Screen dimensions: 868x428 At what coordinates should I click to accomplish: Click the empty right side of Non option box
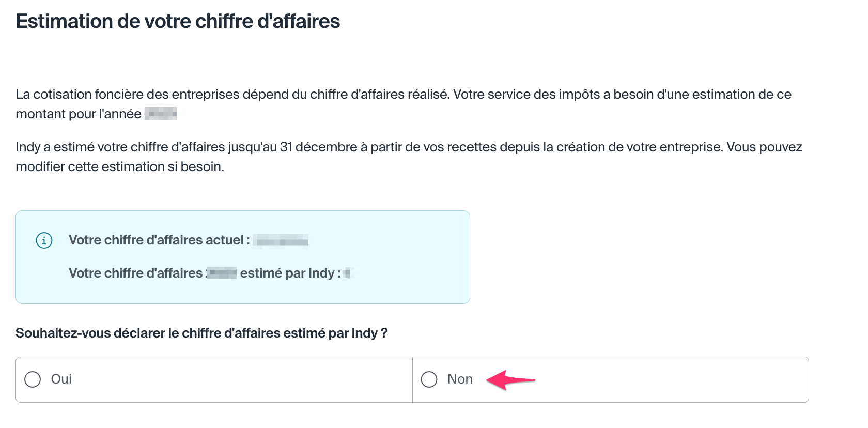tap(672, 379)
